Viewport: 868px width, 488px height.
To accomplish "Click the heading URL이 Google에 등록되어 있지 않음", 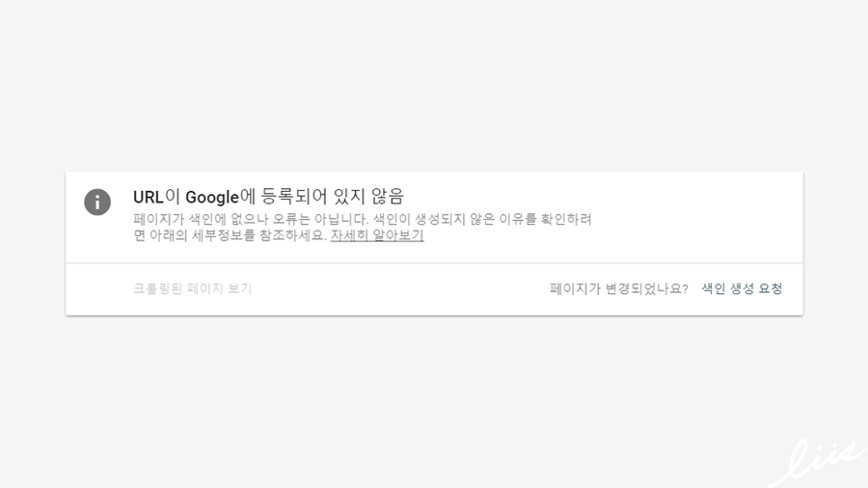I will 268,197.
